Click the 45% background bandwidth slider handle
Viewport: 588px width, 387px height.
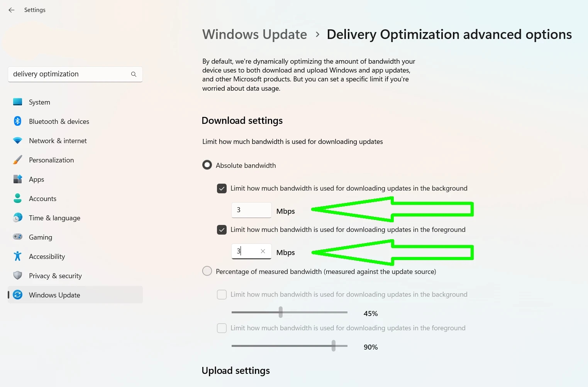click(281, 312)
